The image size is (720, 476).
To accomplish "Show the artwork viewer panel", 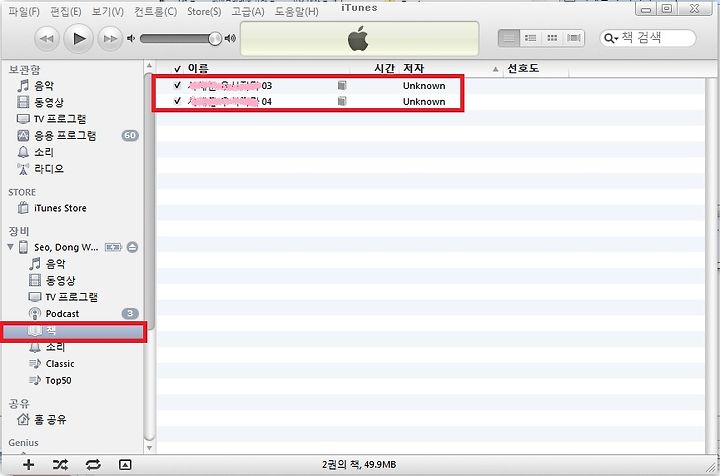I will [x=125, y=465].
